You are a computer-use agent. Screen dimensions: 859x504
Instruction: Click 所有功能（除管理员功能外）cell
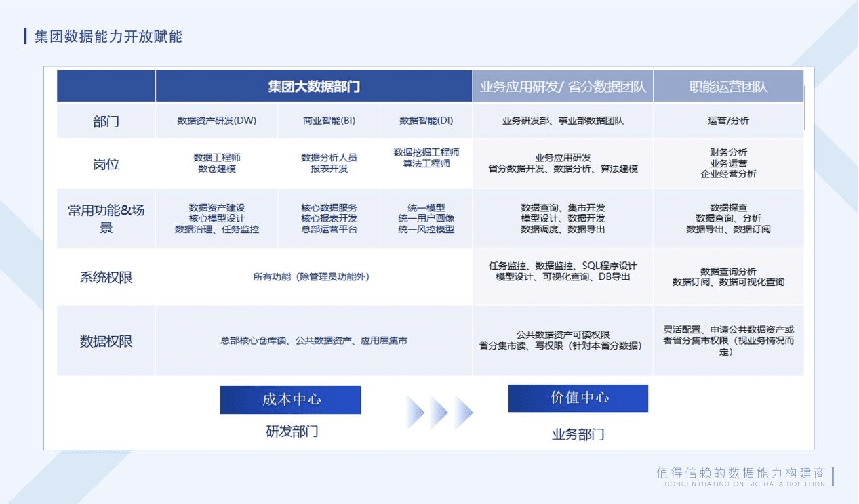click(314, 277)
